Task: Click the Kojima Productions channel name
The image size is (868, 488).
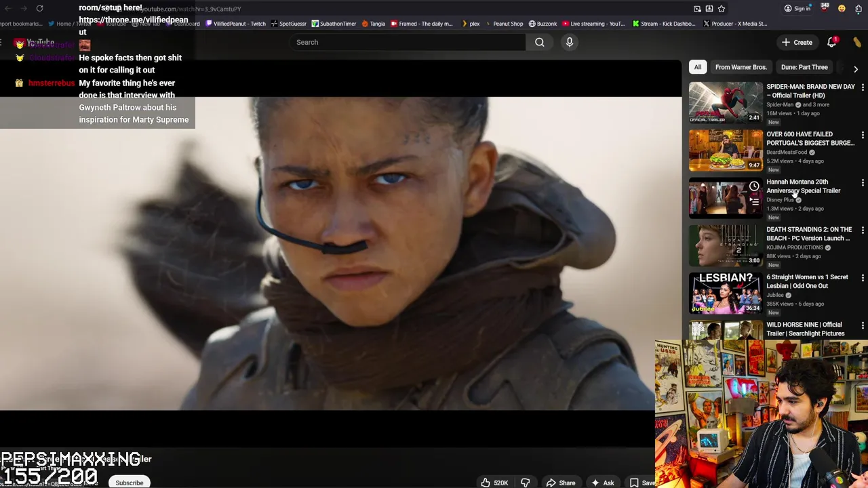Action: pos(795,247)
